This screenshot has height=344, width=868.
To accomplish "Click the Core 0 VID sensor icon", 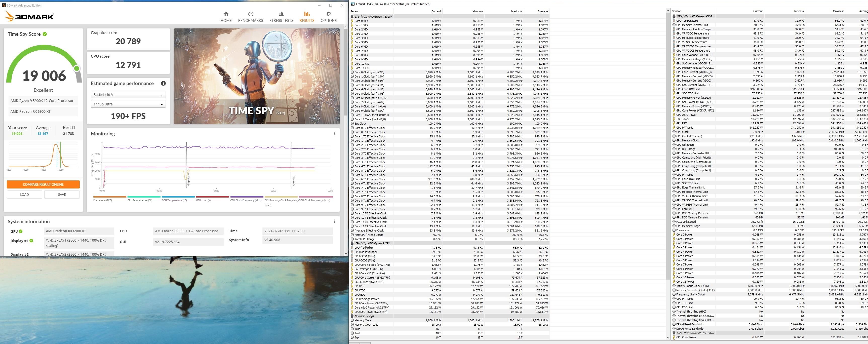I will (x=352, y=21).
